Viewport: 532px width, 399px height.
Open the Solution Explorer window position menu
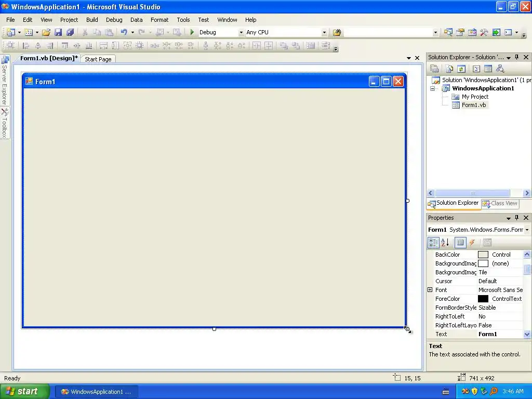509,58
